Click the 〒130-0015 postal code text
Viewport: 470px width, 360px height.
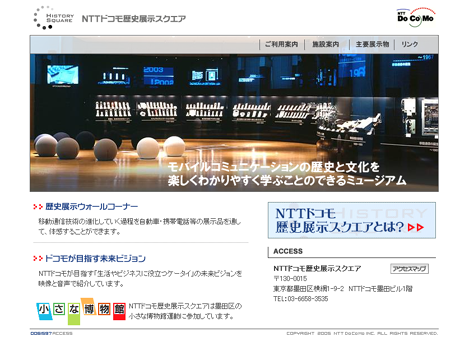click(x=290, y=278)
